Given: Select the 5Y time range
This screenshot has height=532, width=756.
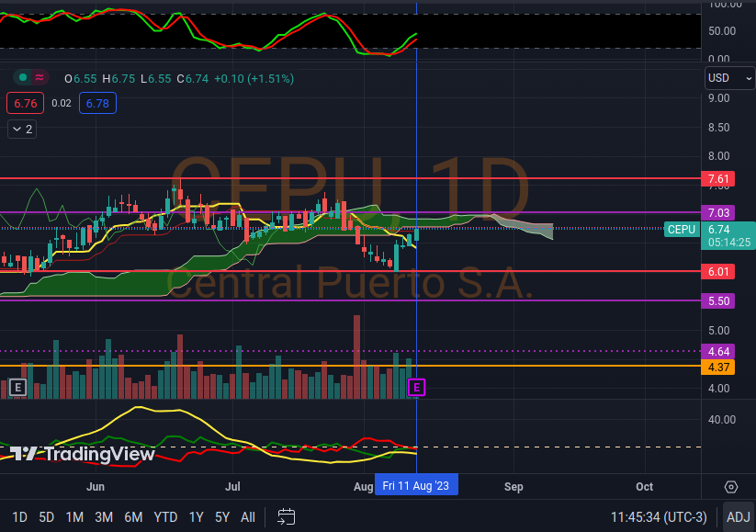Looking at the screenshot, I should tap(222, 517).
